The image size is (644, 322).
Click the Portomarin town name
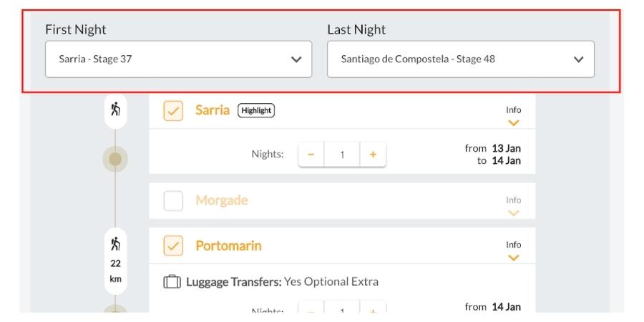pyautogui.click(x=228, y=245)
